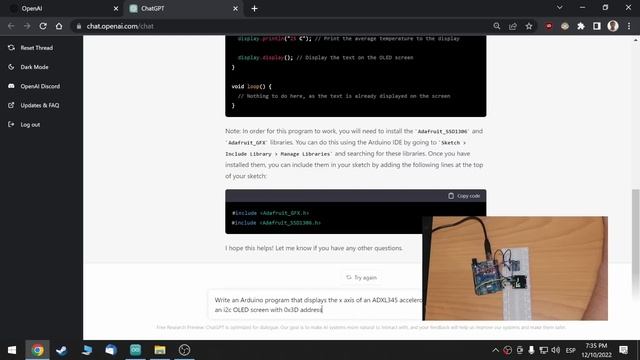Open Arduino IDE from the taskbar
The image size is (640, 360).
click(136, 350)
